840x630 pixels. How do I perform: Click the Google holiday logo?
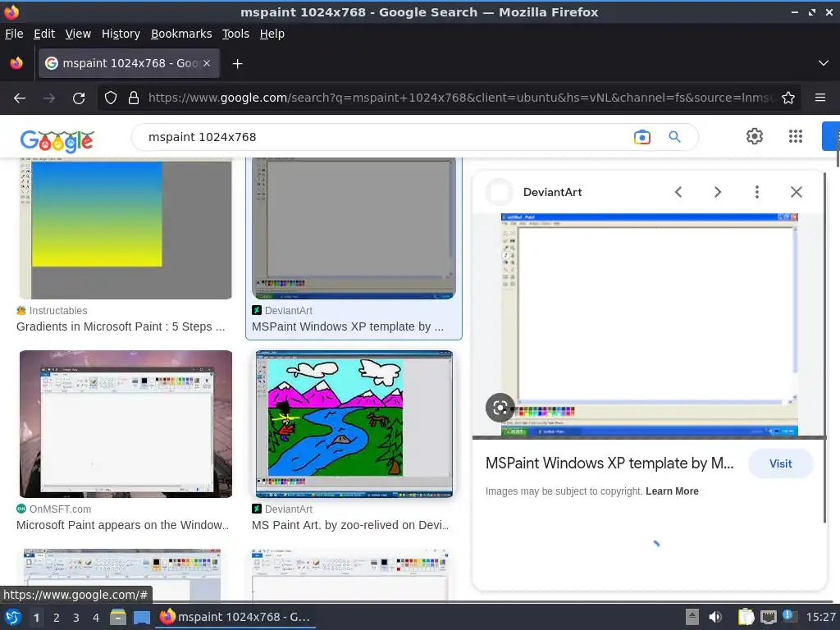point(57,141)
